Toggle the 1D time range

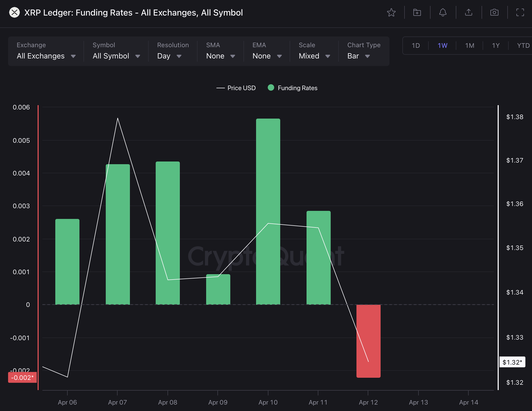(416, 45)
